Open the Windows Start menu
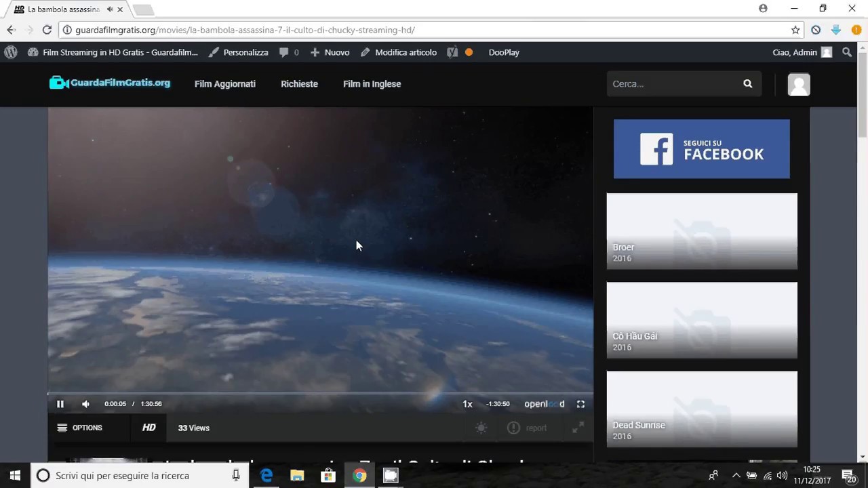868x488 pixels. click(15, 476)
